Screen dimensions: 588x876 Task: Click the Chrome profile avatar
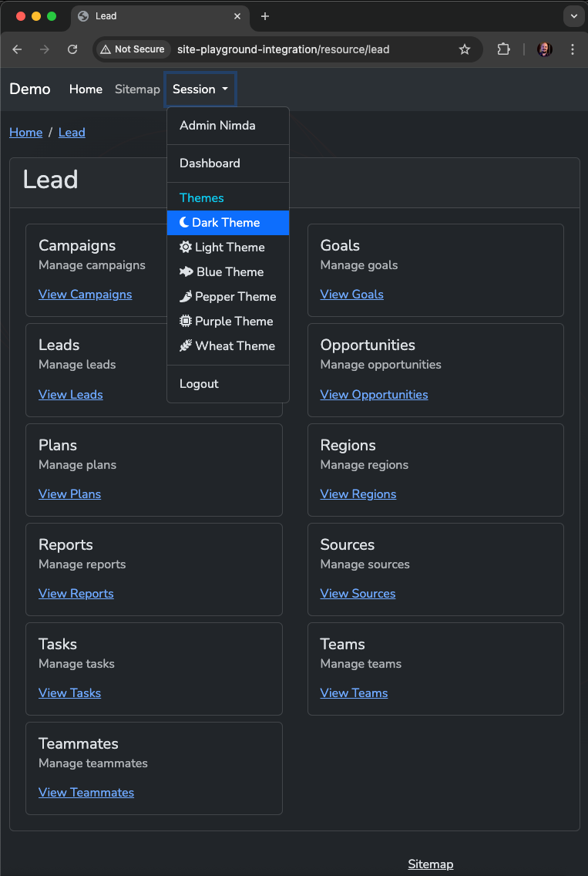tap(545, 49)
